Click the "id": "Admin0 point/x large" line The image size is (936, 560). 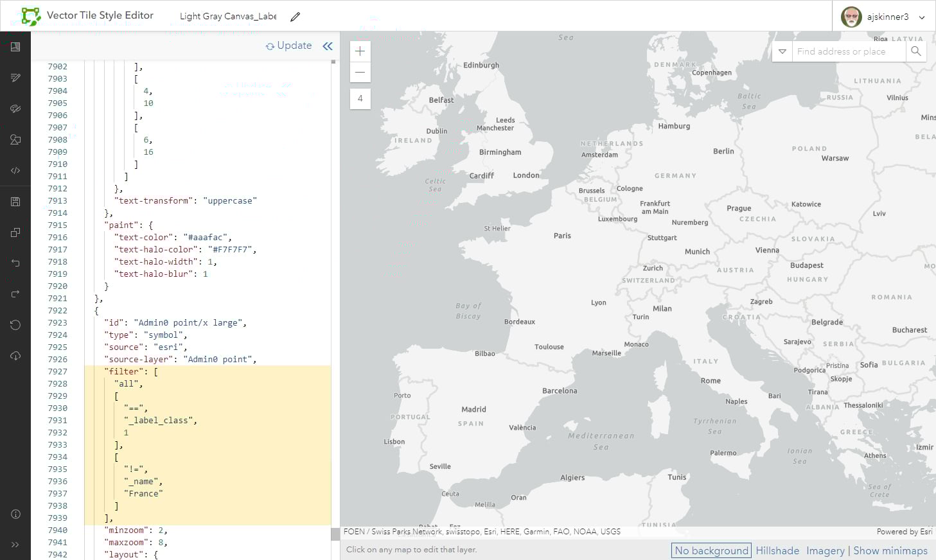coord(175,322)
